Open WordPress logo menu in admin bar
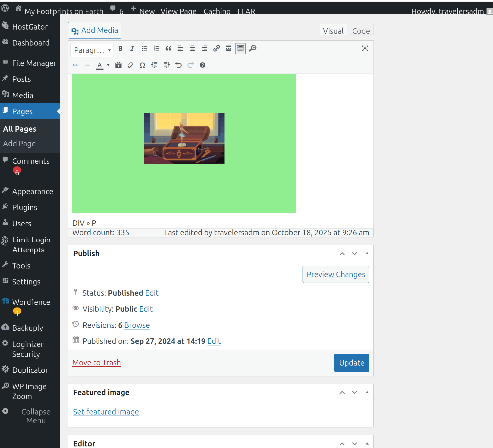493x448 pixels. pos(5,8)
